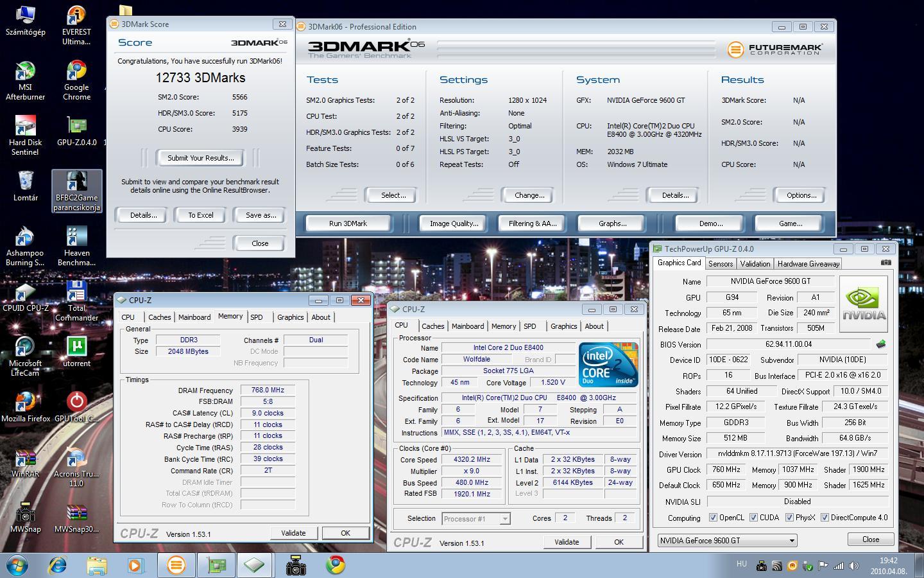924x578 pixels.
Task: Open the EVEREST Ultimate desktop icon
Action: click(x=76, y=26)
